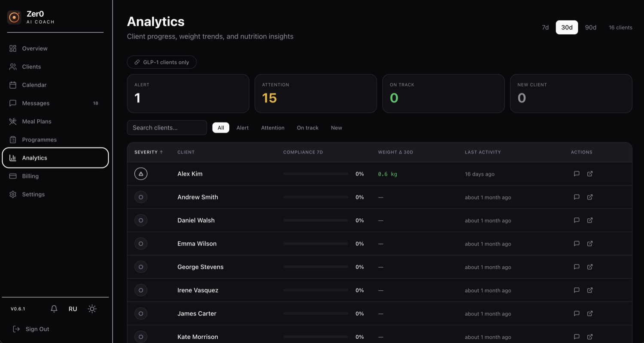Select the 30d time range
The height and width of the screenshot is (343, 644).
(567, 27)
